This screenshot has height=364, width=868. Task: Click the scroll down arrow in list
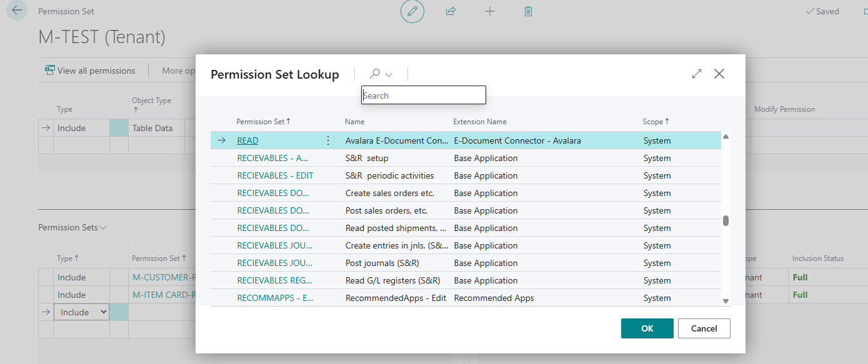[726, 301]
